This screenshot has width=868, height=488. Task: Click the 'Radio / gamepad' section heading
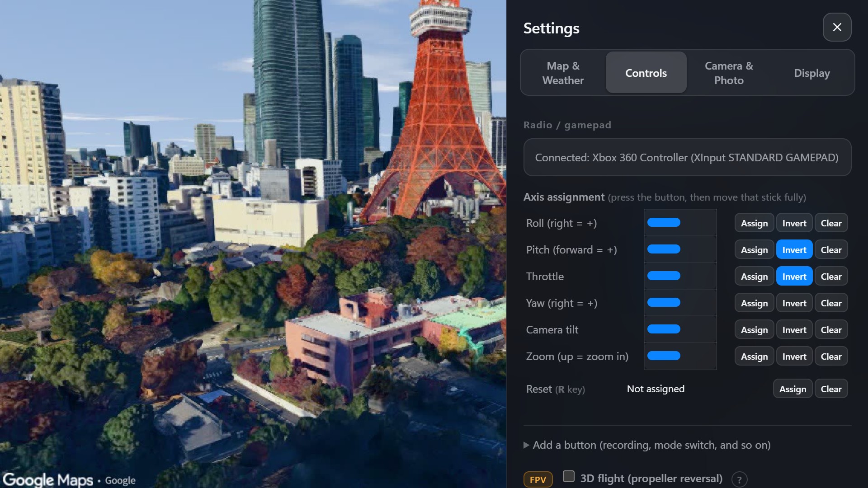567,125
